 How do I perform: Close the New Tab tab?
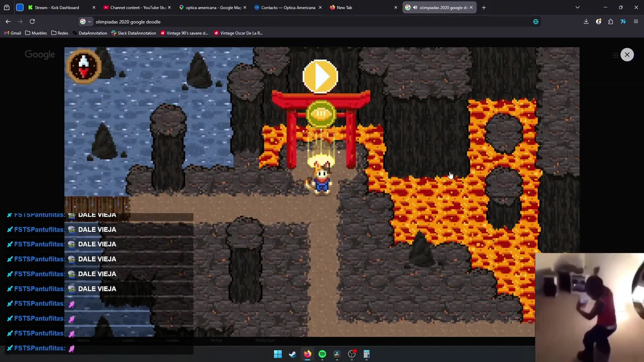395,8
